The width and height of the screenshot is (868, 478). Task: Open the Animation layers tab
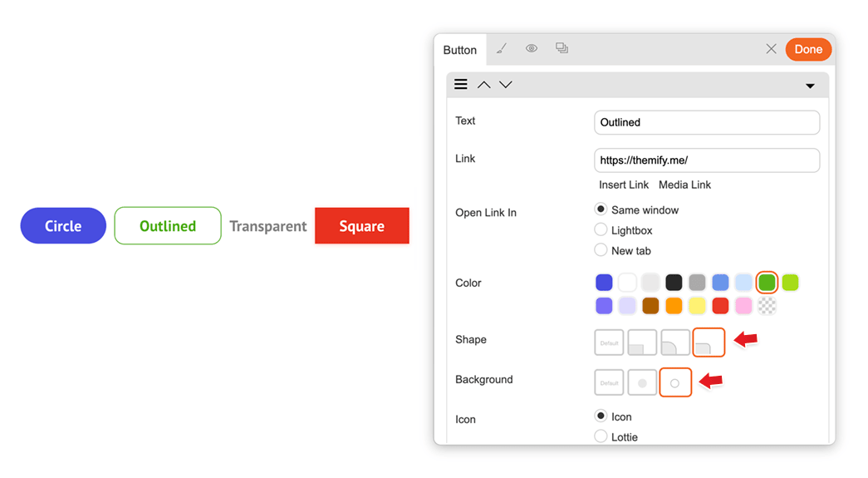pos(562,48)
